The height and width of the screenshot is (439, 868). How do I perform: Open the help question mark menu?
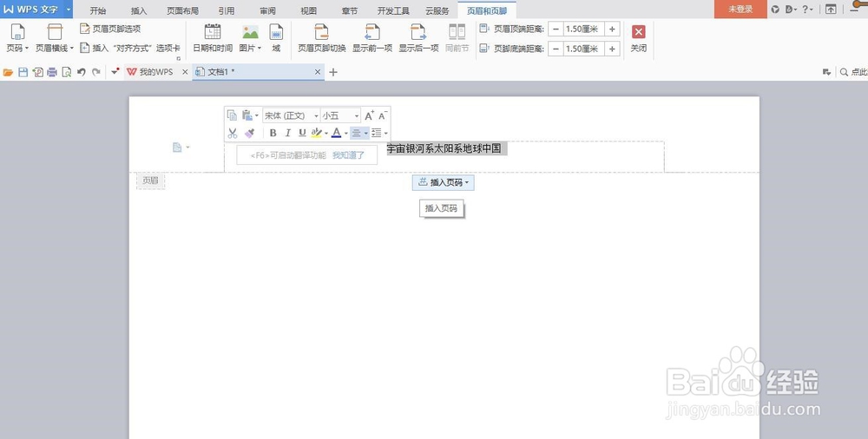(807, 10)
